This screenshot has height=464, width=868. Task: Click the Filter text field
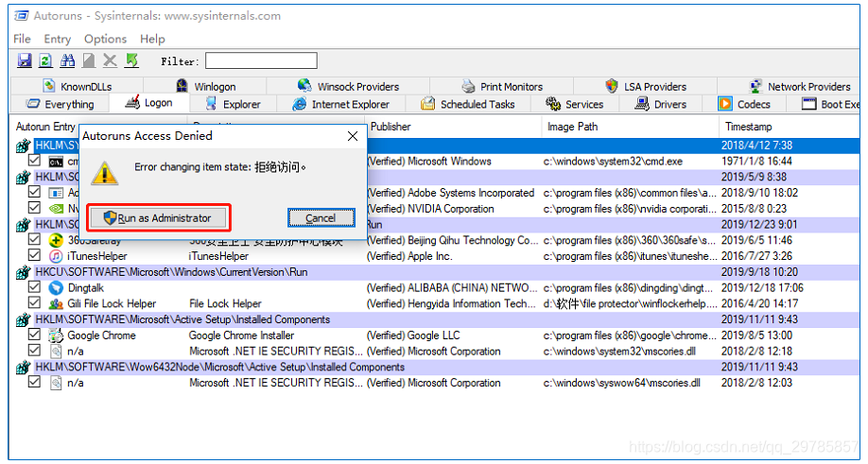point(261,60)
